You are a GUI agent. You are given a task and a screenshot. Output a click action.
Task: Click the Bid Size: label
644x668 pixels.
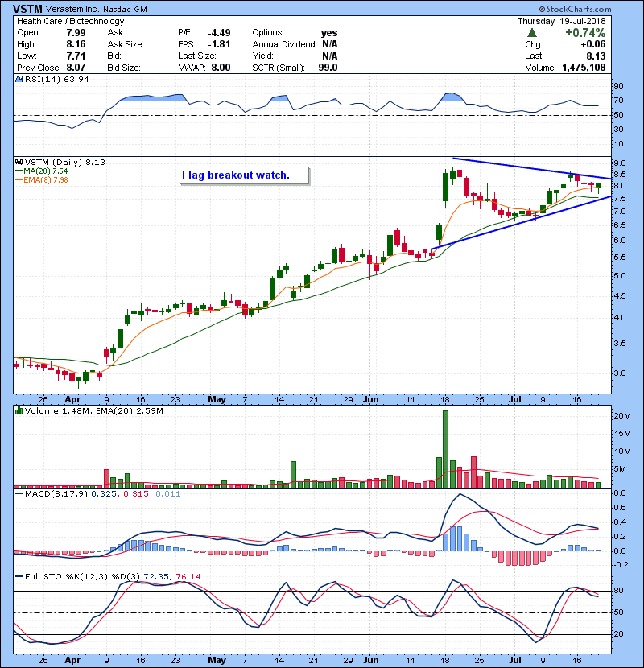[124, 68]
